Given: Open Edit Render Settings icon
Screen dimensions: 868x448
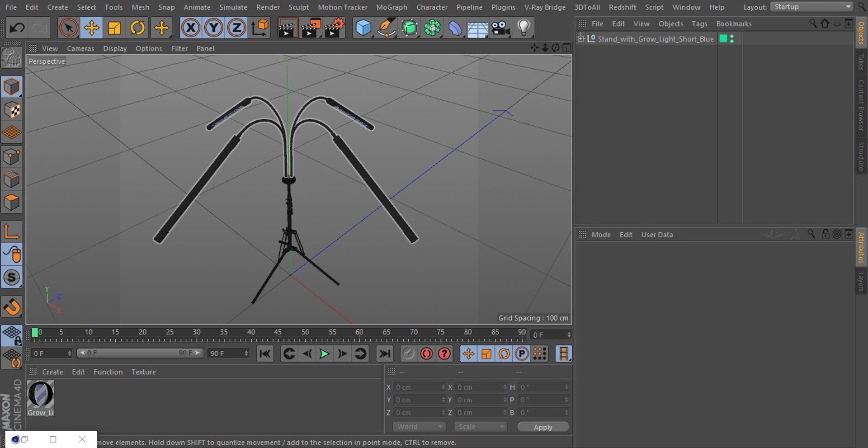Looking at the screenshot, I should [335, 28].
